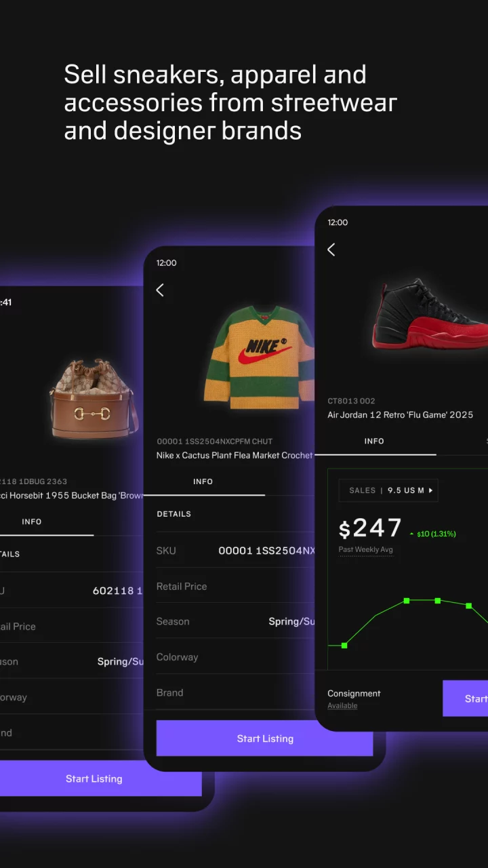Click Start Listing on Nike sweater screen
Viewport: 488px width, 868px height.
[265, 738]
